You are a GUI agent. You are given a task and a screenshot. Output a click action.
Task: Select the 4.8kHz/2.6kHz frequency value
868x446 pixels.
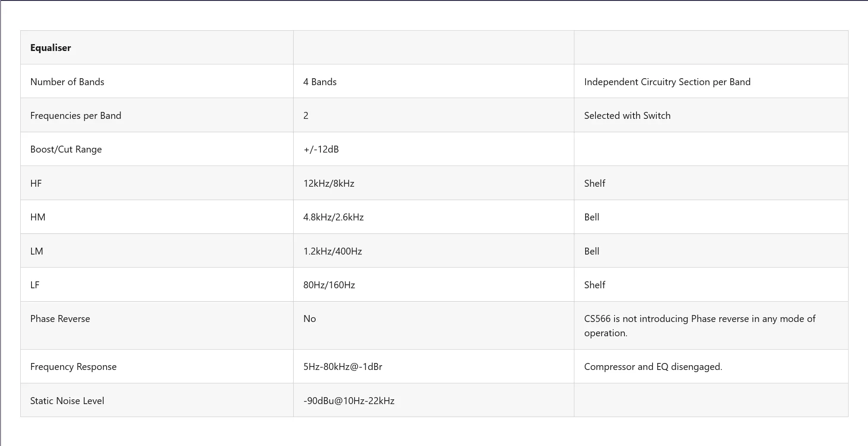tap(333, 217)
